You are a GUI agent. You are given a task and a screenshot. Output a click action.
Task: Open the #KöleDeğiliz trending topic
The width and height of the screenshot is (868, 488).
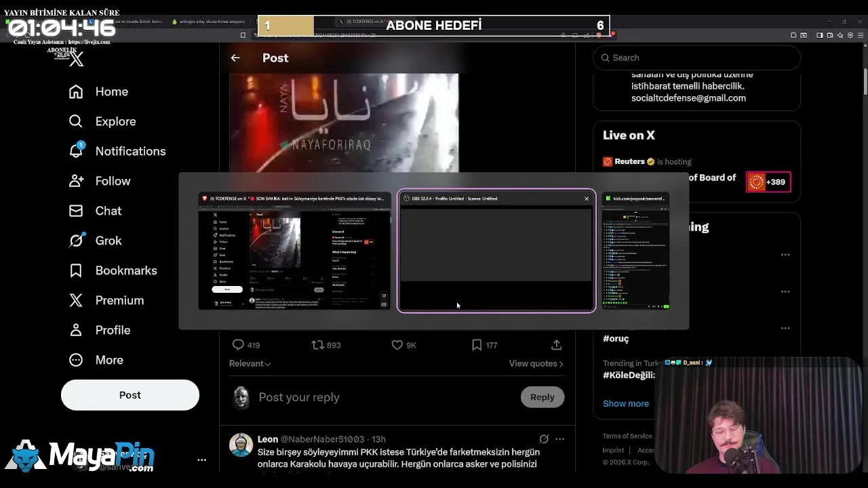(x=629, y=375)
